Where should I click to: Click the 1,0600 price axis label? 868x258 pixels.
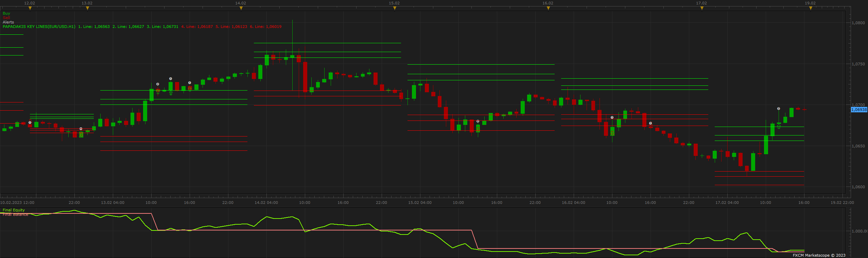point(858,187)
